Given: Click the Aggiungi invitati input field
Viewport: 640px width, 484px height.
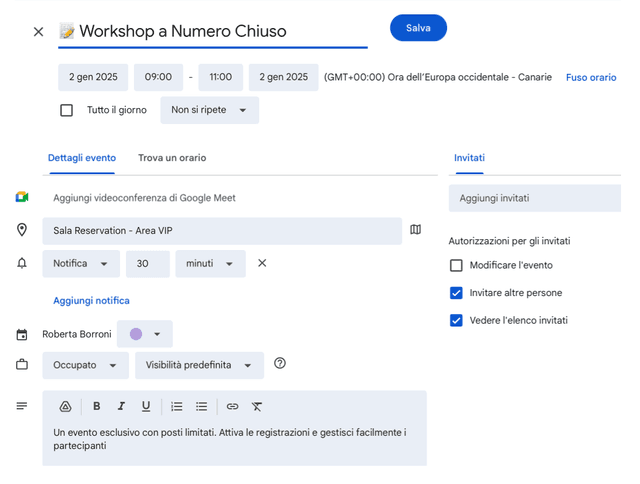Looking at the screenshot, I should click(x=534, y=198).
